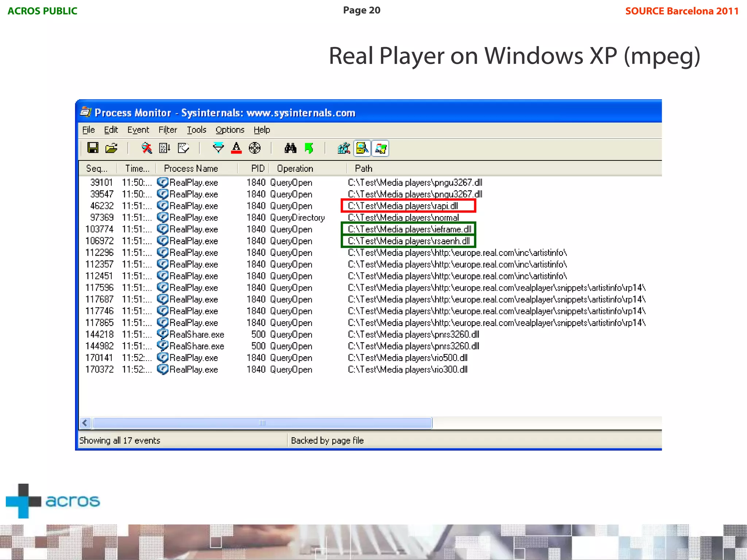The height and width of the screenshot is (560, 747).
Task: Click the Save toolbar icon
Action: pos(93,148)
